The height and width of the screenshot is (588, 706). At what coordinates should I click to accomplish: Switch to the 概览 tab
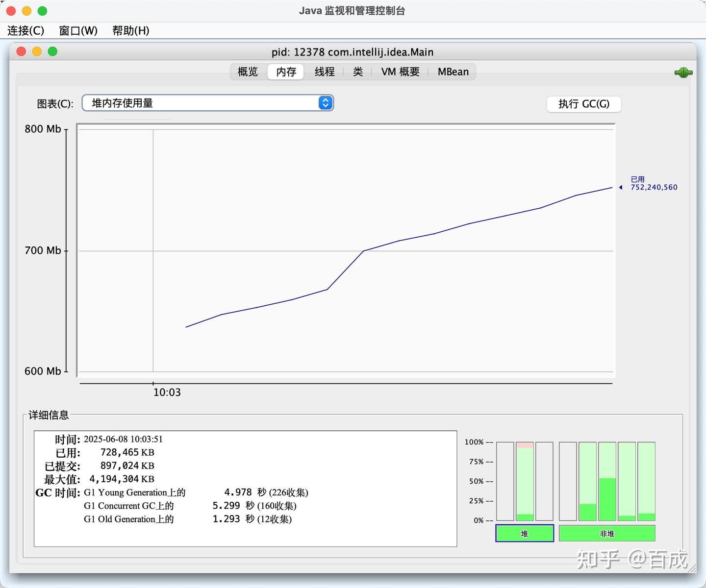tap(247, 72)
